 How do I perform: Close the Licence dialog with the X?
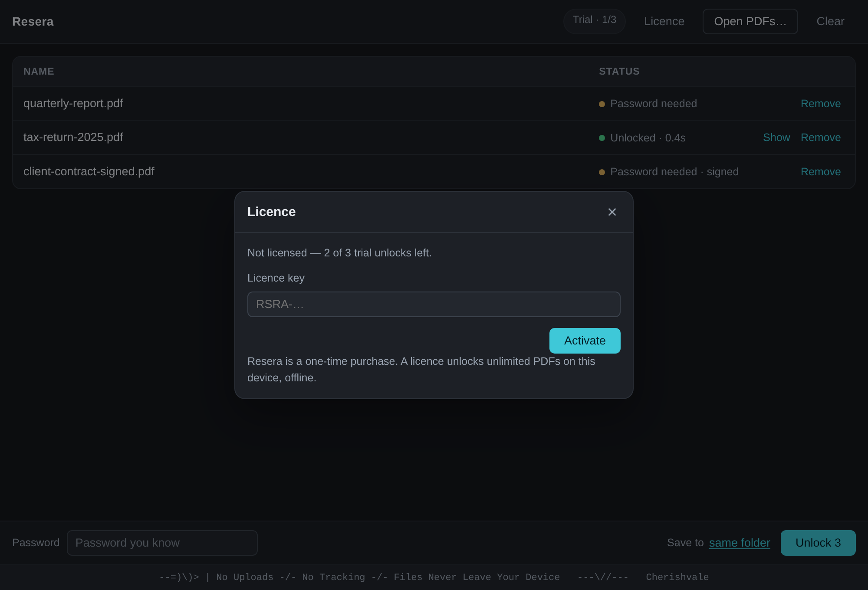pos(612,212)
